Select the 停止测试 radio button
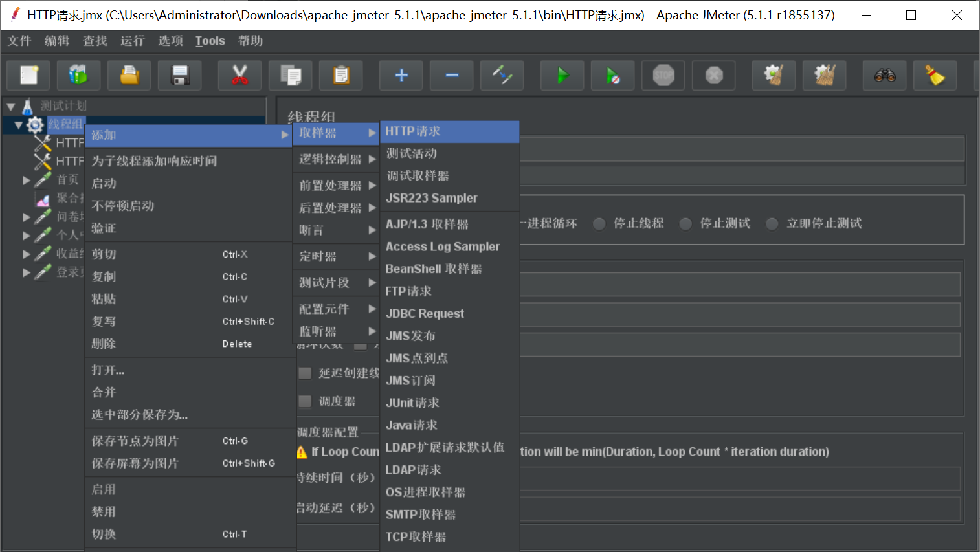 click(686, 224)
